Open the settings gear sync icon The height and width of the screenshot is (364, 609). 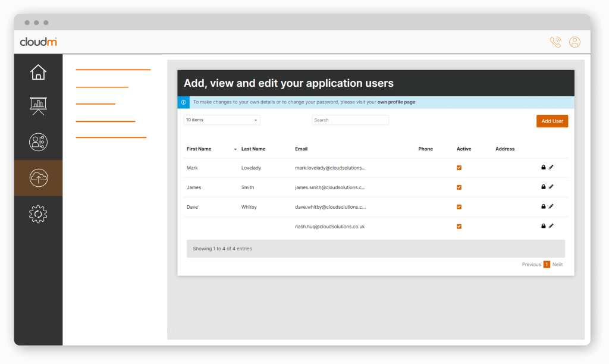tap(38, 214)
